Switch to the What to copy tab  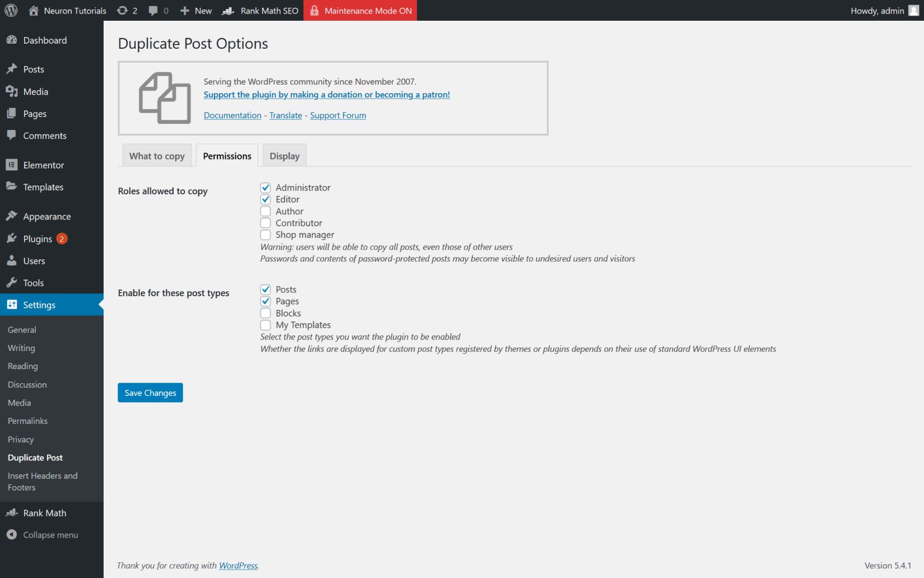pyautogui.click(x=156, y=156)
